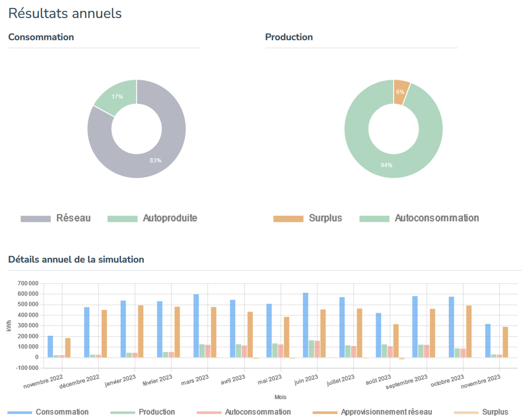Click the "avril 2023" axis label
The height and width of the screenshot is (420, 522).
[x=233, y=380]
